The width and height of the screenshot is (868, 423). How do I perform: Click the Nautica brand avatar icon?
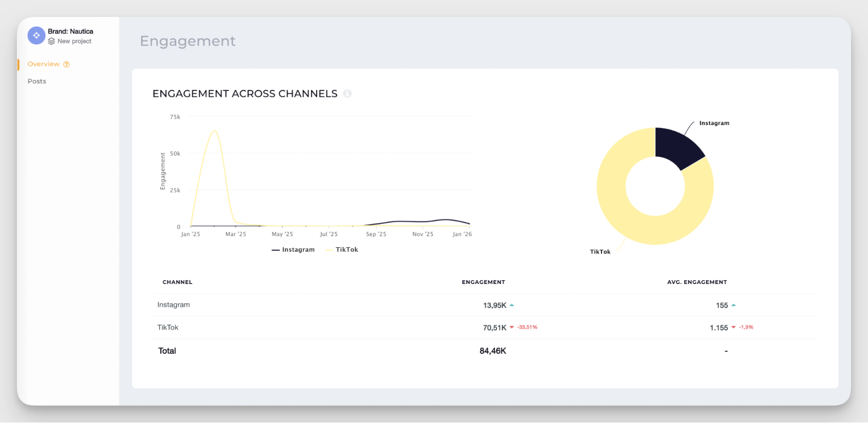point(36,35)
